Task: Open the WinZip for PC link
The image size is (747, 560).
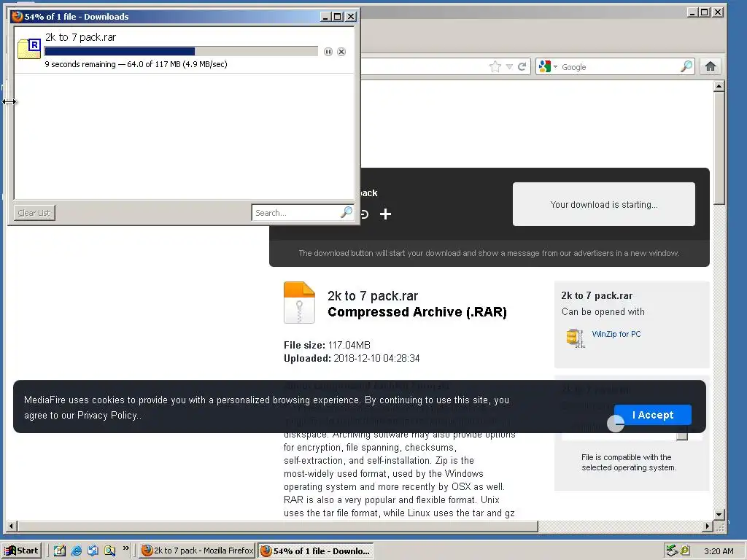Action: click(616, 334)
